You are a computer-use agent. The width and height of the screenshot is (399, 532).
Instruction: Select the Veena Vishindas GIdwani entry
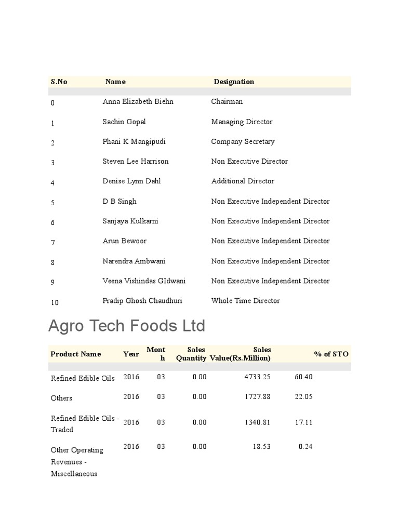point(144,281)
